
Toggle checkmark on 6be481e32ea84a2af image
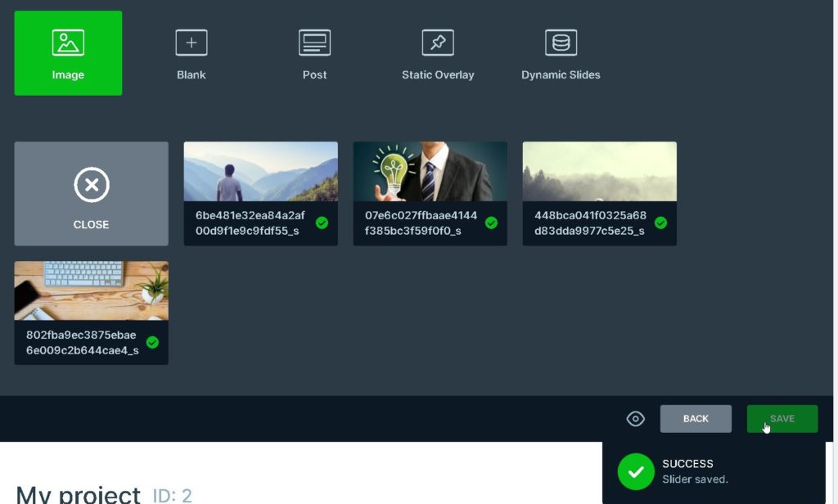click(322, 223)
